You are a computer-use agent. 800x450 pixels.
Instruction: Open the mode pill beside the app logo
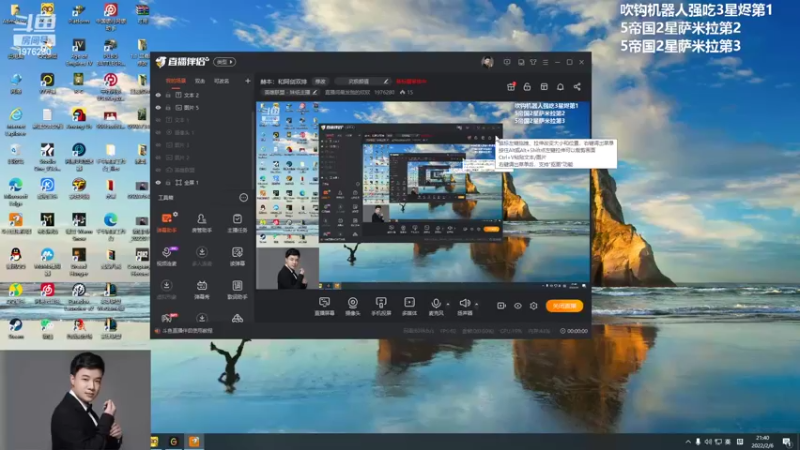224,62
